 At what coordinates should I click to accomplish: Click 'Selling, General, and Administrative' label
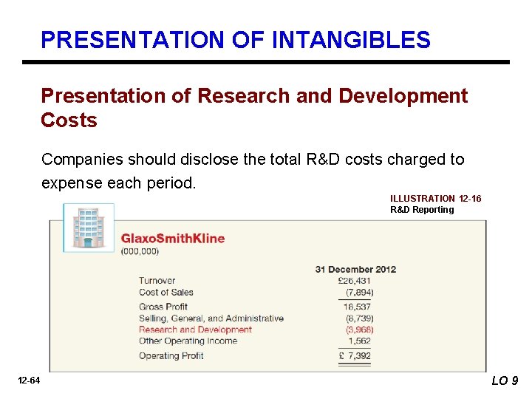(211, 318)
